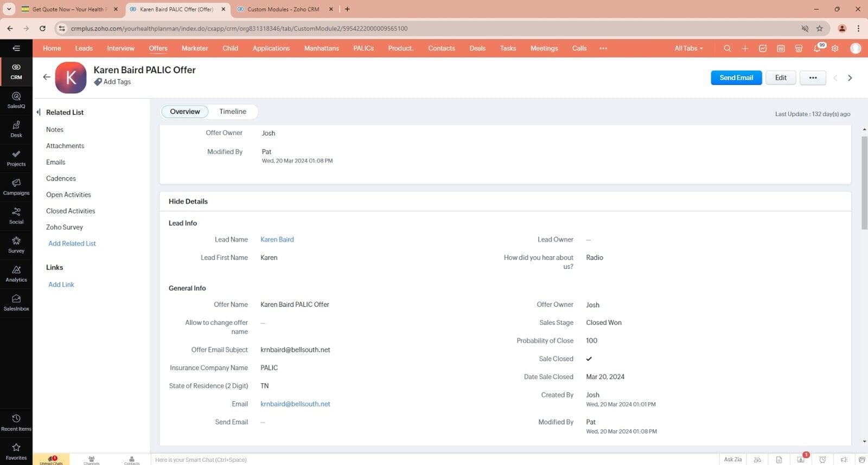868x465 pixels.
Task: Open SalesInbox app in sidebar
Action: 16,302
